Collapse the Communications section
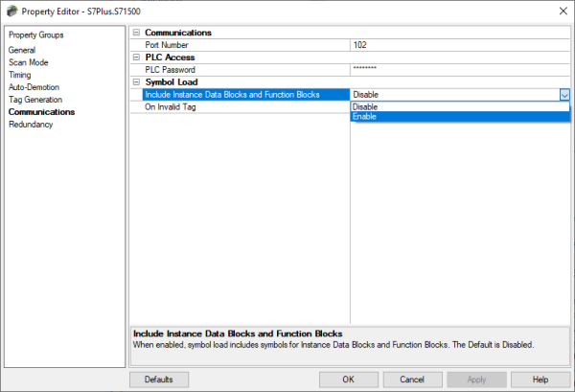Viewport: 575px width, 392px height. click(x=136, y=33)
